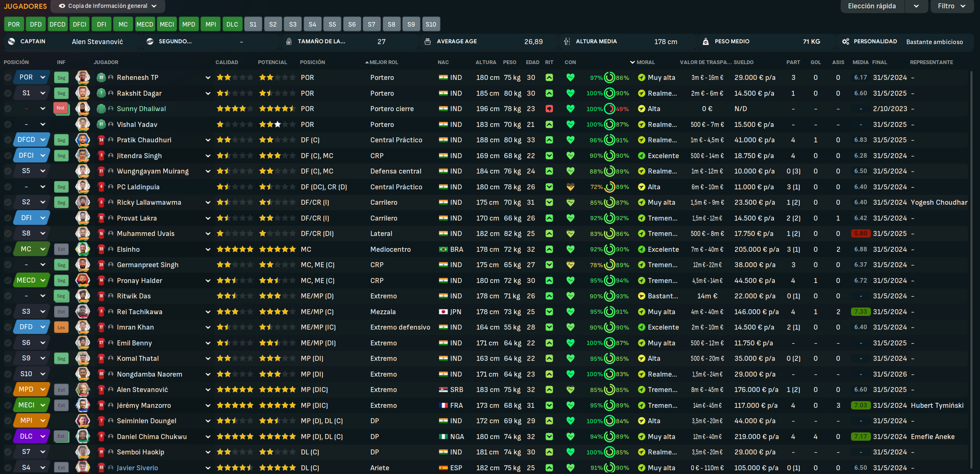Viewport: 980px width, 474px height.
Task: Expand the chevron next to Jitendra Singh name
Action: click(208, 156)
